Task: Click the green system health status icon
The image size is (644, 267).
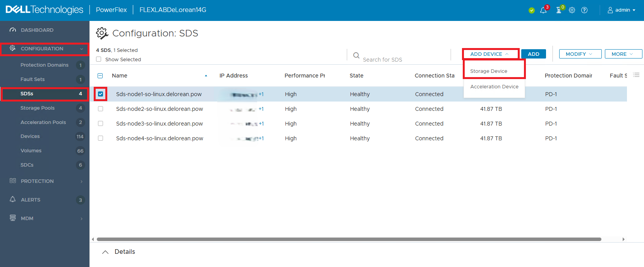Action: tap(532, 10)
